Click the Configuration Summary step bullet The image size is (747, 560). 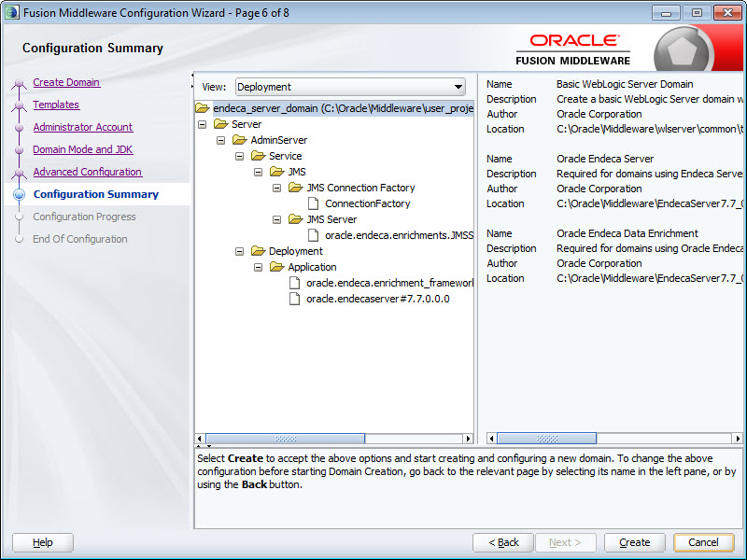(19, 194)
